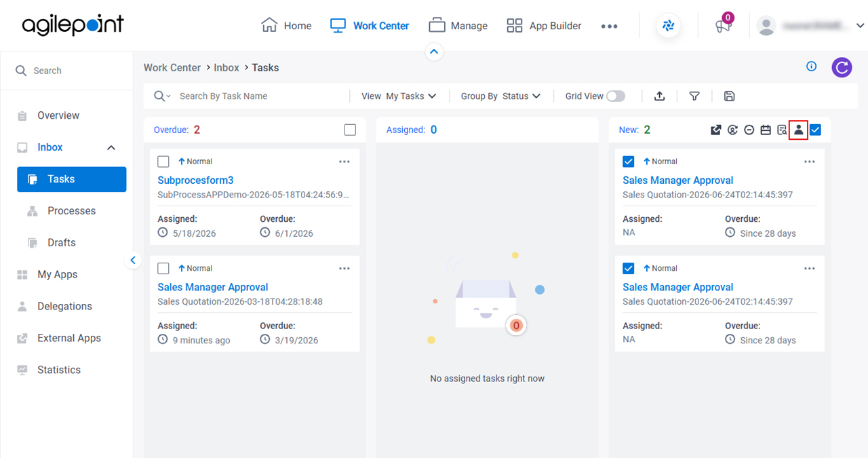Click the text 'No assigned tasks right now'
The width and height of the screenshot is (868, 458).
pyautogui.click(x=488, y=379)
